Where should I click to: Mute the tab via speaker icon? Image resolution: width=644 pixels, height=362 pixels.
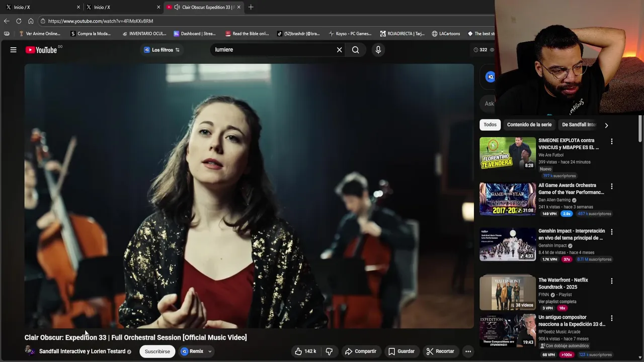click(x=177, y=7)
